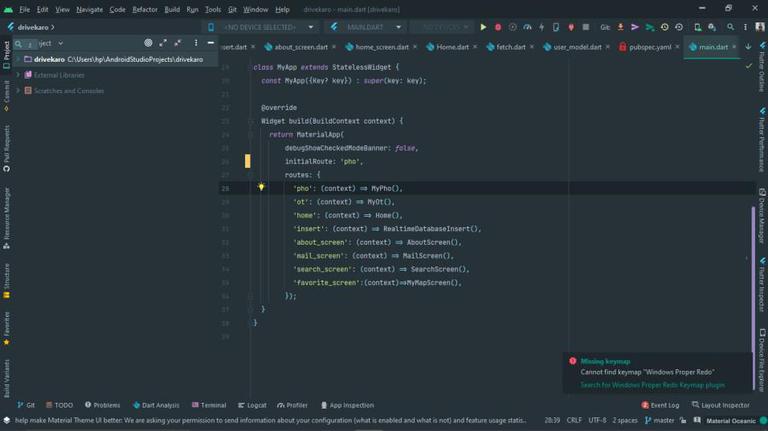768x431 pixels.
Task: Click the red Debug bug icon
Action: tap(498, 27)
